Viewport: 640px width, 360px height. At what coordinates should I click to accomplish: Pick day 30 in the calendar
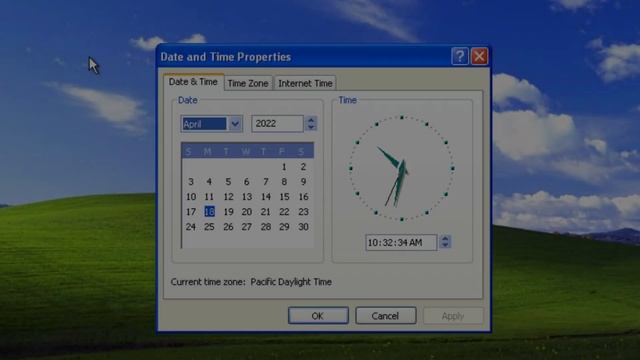click(303, 227)
